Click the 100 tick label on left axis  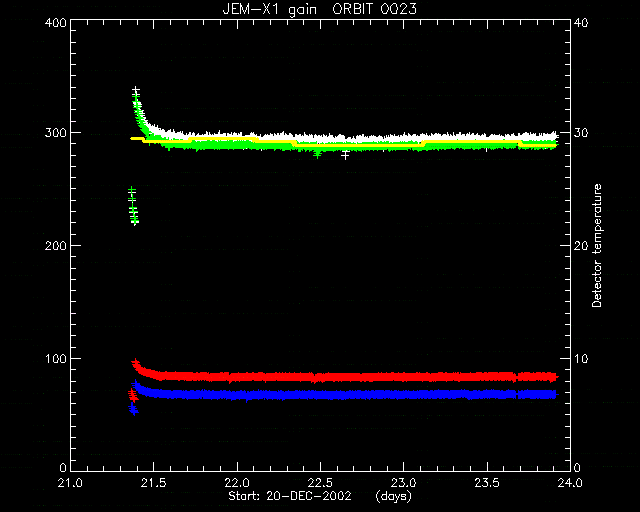56,358
